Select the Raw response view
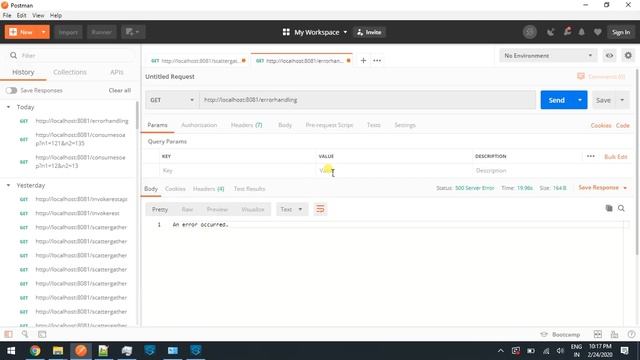The image size is (640, 360). point(187,209)
